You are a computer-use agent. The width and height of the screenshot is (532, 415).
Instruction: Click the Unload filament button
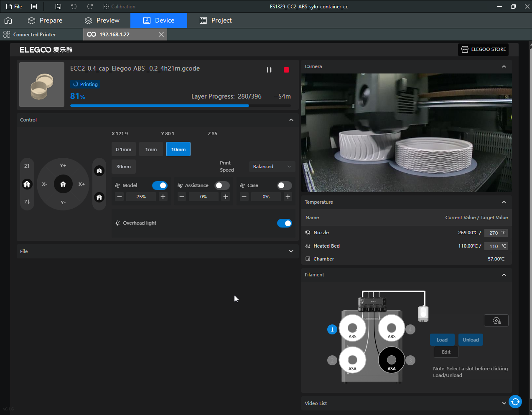pyautogui.click(x=471, y=340)
